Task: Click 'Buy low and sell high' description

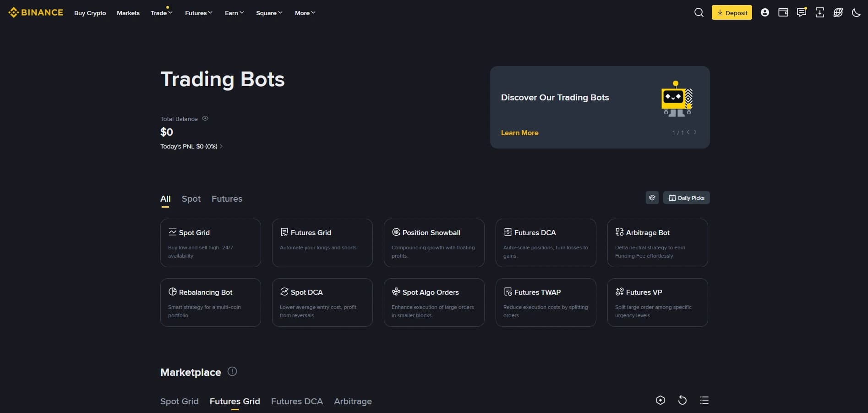Action: pos(201,252)
